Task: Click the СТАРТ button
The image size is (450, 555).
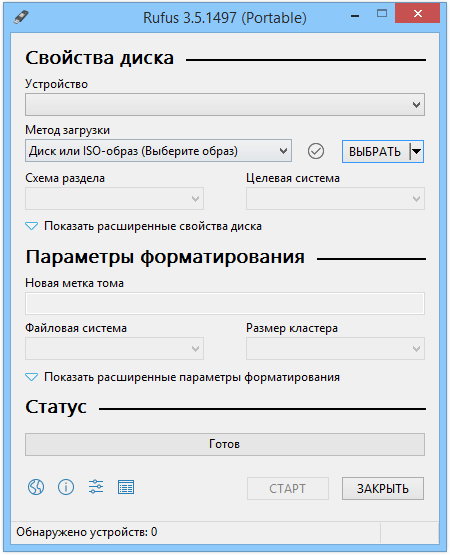Action: pos(287,488)
